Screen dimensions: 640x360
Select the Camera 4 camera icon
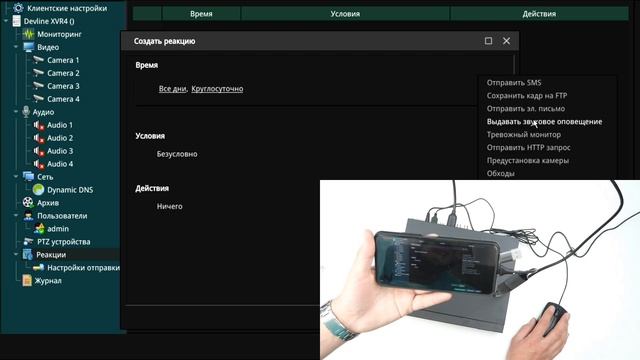tap(38, 99)
